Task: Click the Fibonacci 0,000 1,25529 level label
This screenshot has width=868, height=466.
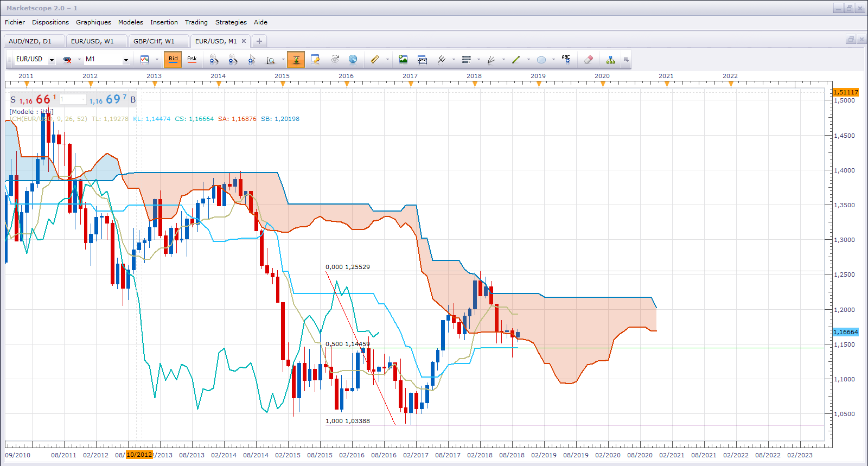Action: pyautogui.click(x=348, y=267)
